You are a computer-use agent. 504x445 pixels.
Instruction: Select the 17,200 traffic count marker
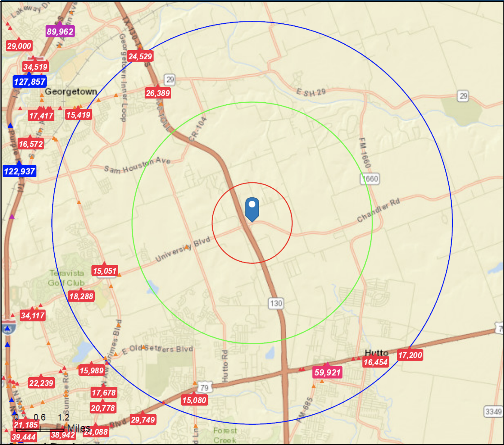pos(410,355)
